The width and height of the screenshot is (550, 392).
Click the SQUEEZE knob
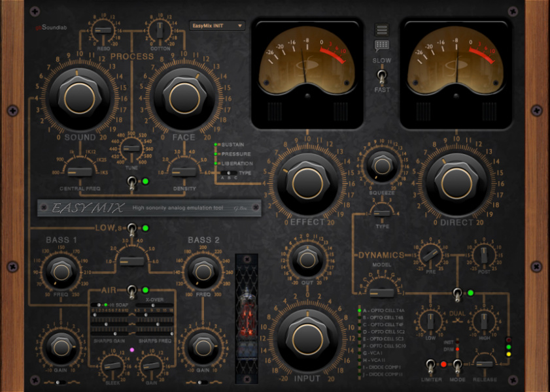click(382, 167)
